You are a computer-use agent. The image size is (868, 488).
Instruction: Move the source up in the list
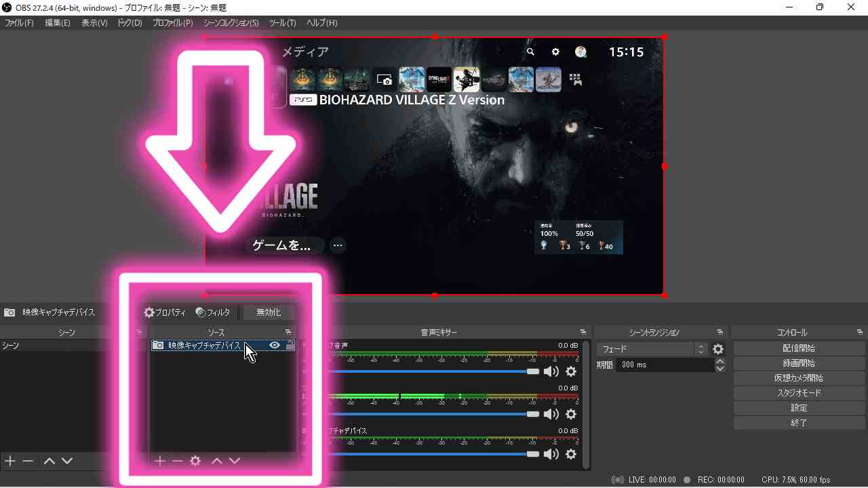(216, 461)
